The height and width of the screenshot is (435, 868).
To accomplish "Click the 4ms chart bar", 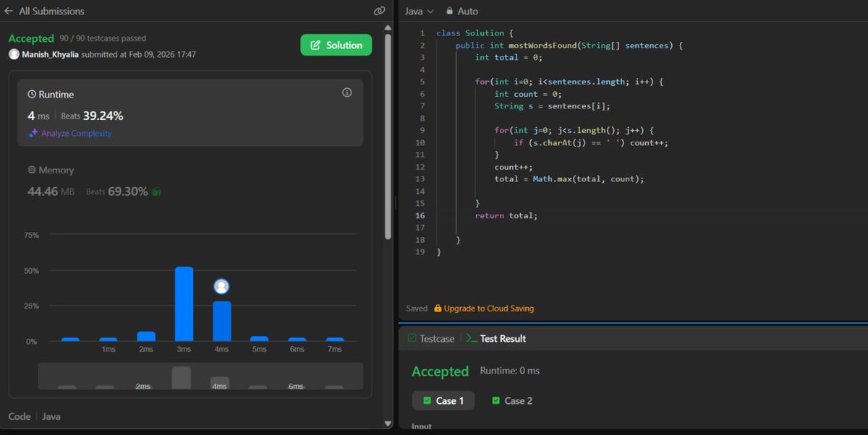I will [222, 321].
